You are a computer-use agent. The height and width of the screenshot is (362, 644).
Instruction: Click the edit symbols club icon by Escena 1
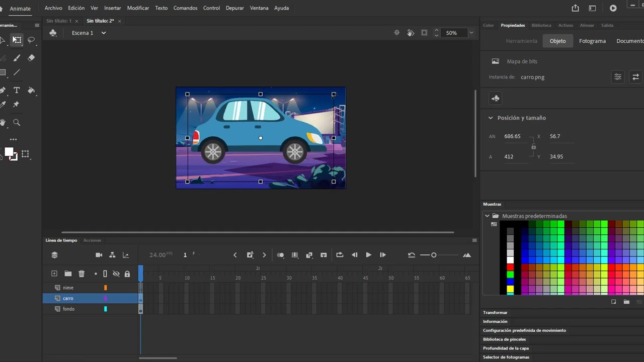coord(53,33)
